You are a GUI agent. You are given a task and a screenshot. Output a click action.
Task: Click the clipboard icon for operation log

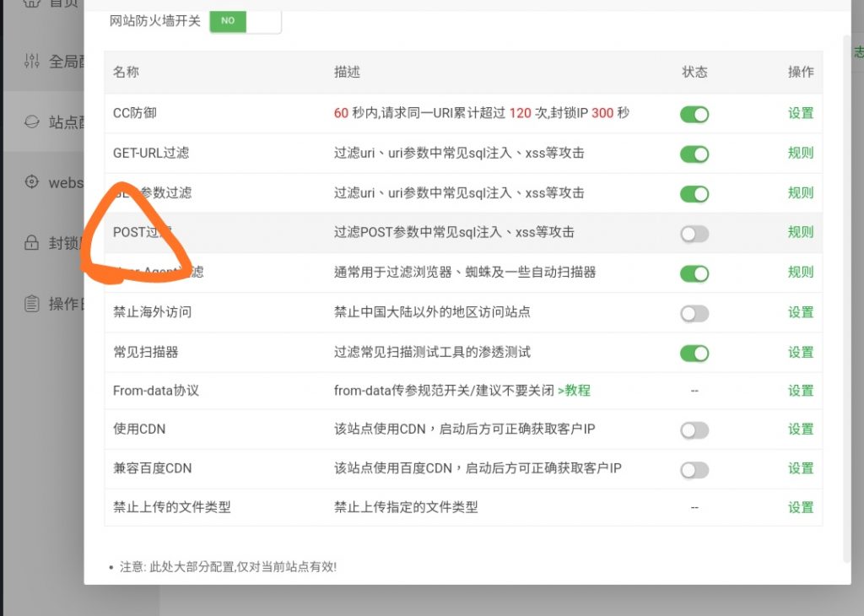click(32, 304)
